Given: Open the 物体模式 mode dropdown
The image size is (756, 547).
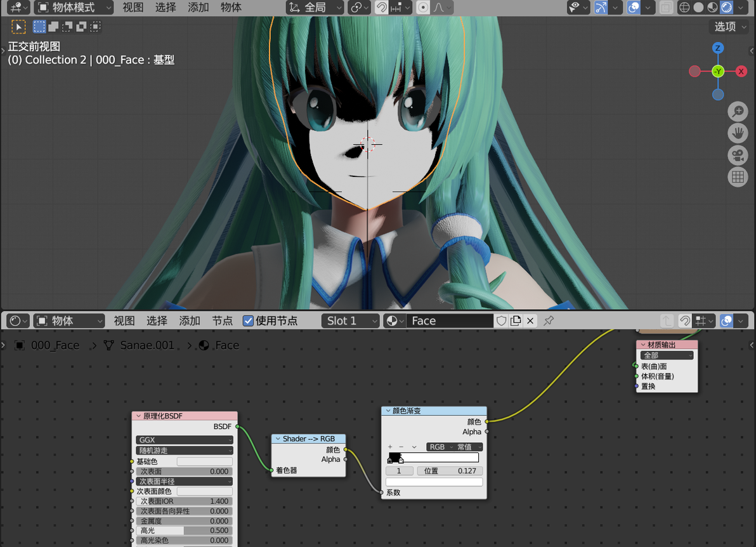Looking at the screenshot, I should (x=74, y=7).
